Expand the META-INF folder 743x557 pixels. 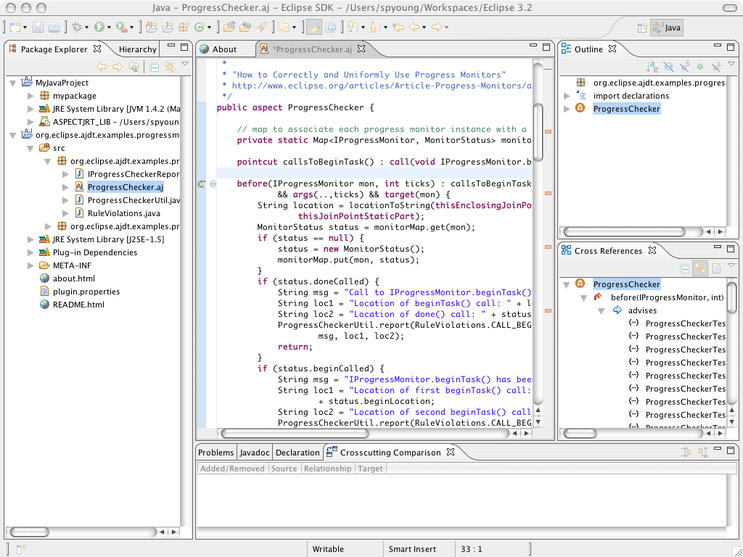coord(31,265)
